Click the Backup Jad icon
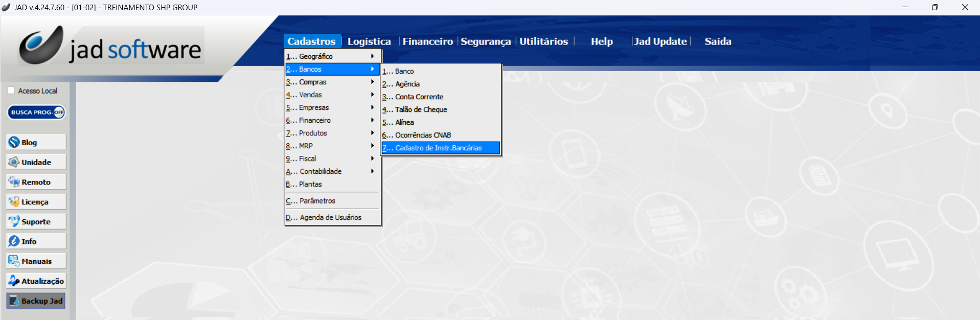 pyautogui.click(x=14, y=301)
